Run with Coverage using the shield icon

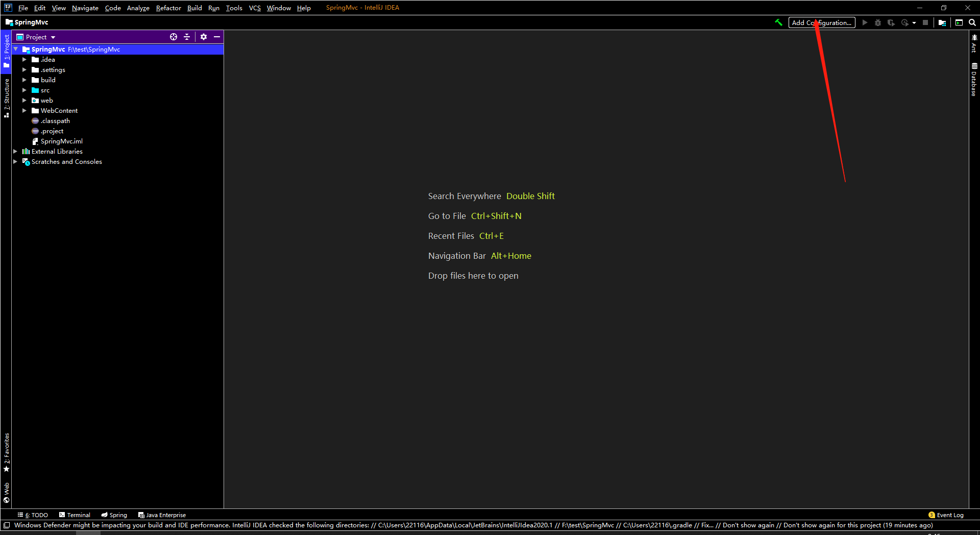pyautogui.click(x=891, y=22)
